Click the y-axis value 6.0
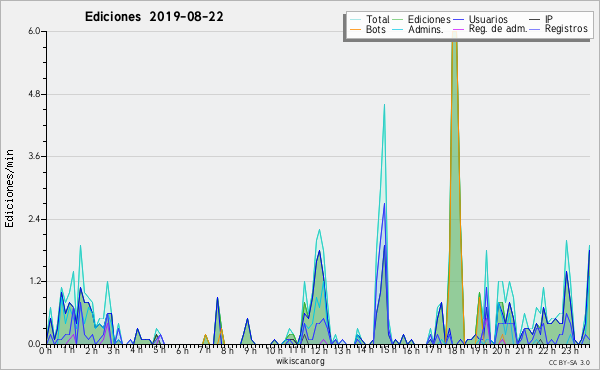 click(34, 31)
